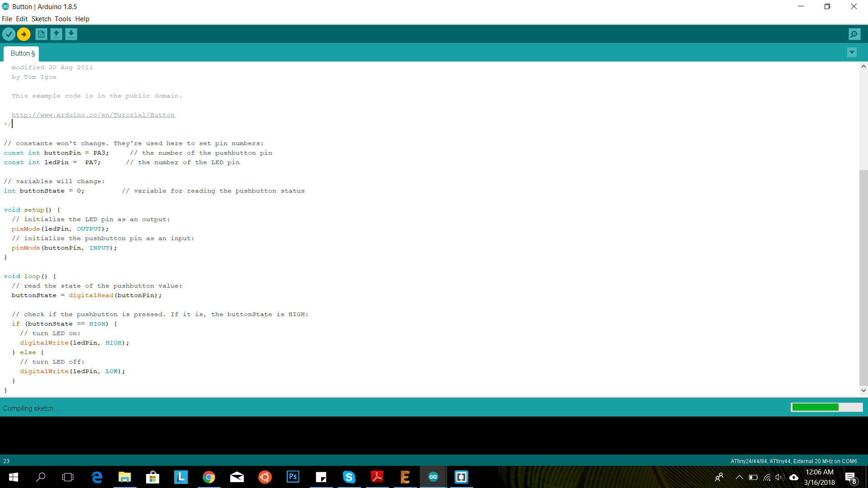Open the blue L app on the taskbar

pos(181,477)
